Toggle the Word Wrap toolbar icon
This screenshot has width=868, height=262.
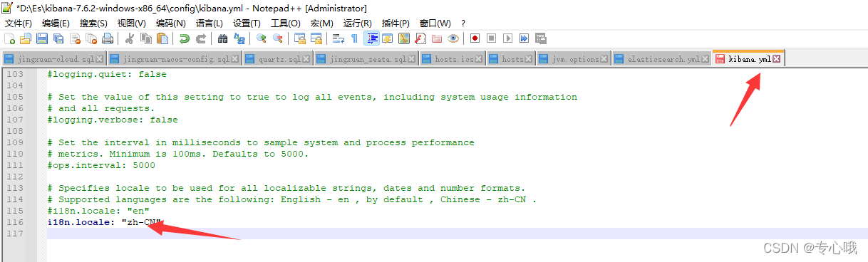coord(339,38)
